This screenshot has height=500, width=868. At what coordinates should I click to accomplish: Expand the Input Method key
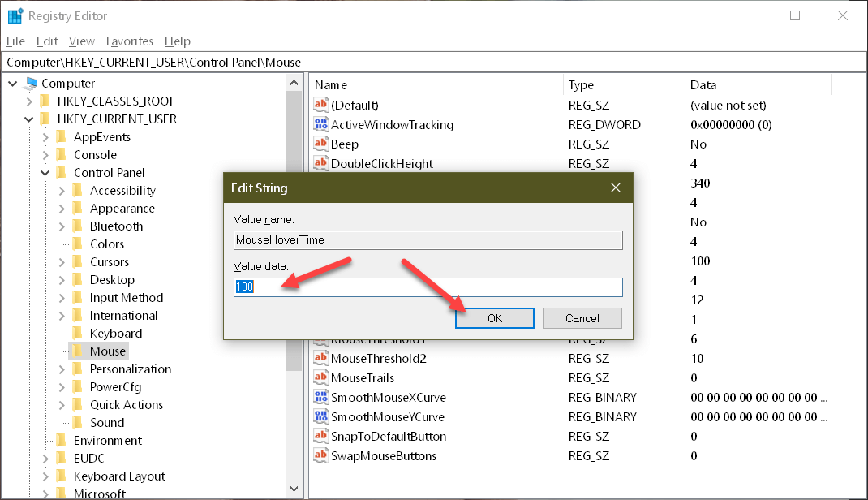click(x=62, y=298)
